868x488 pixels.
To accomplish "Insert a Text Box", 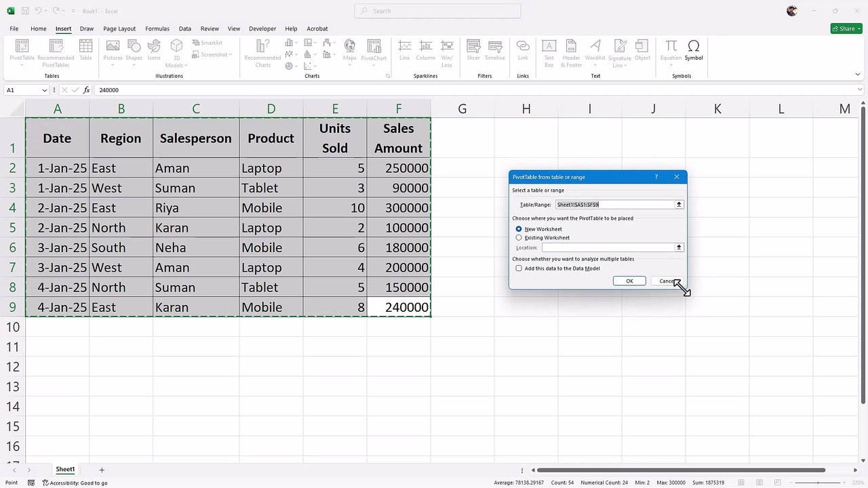I will click(x=549, y=53).
